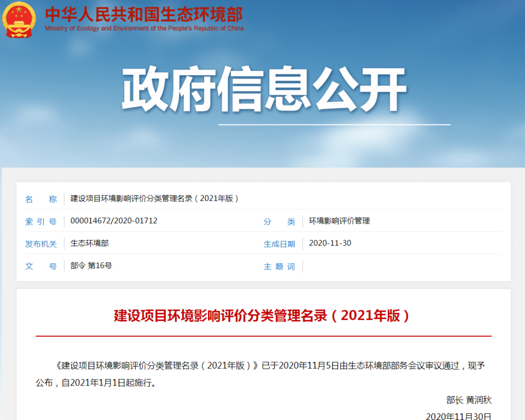Image resolution: width=525 pixels, height=420 pixels.
Task: Click the 文号 label
Action: [x=41, y=266]
